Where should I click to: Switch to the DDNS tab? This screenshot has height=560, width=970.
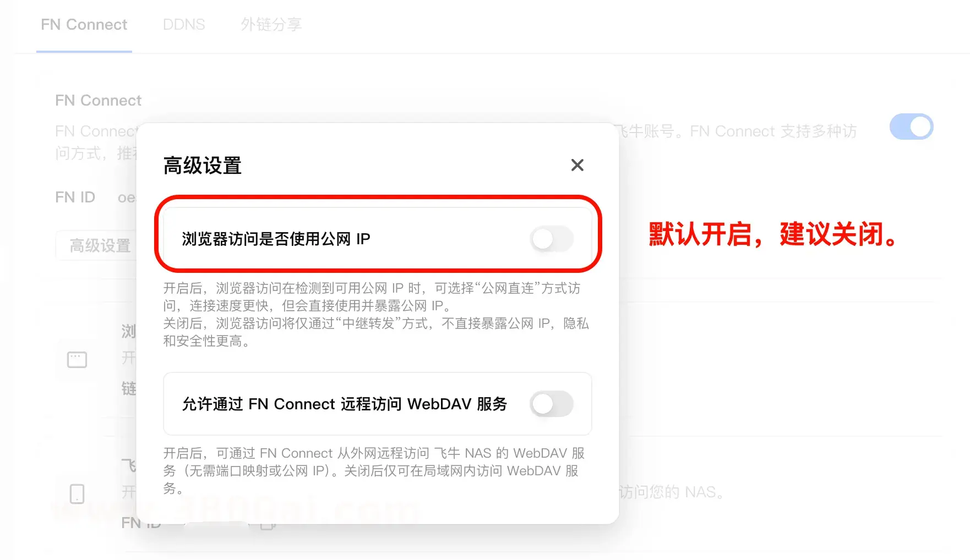click(184, 25)
